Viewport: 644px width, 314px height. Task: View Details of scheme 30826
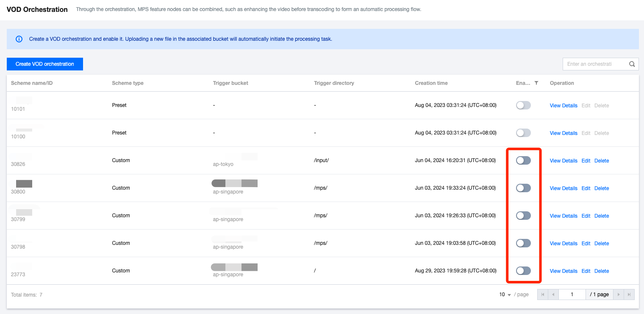[x=563, y=160]
